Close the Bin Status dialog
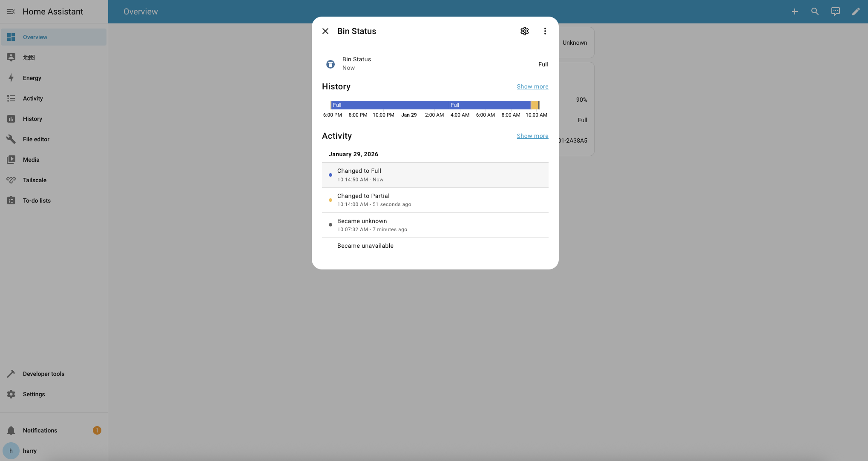 325,31
